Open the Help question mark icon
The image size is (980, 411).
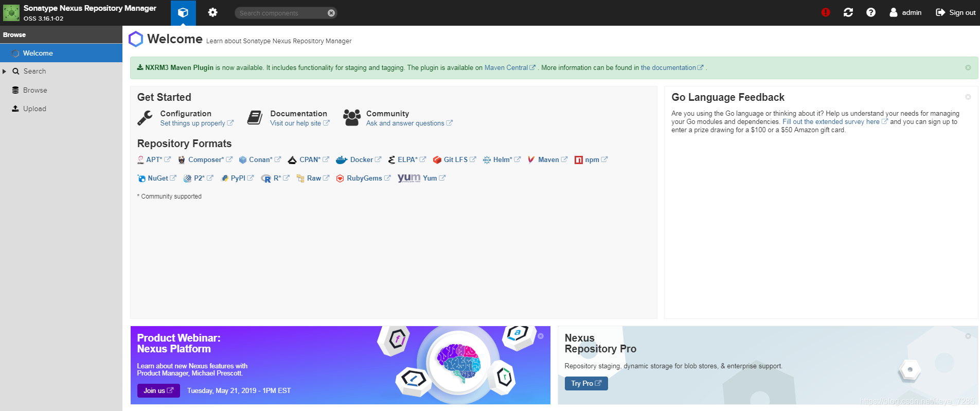[871, 12]
